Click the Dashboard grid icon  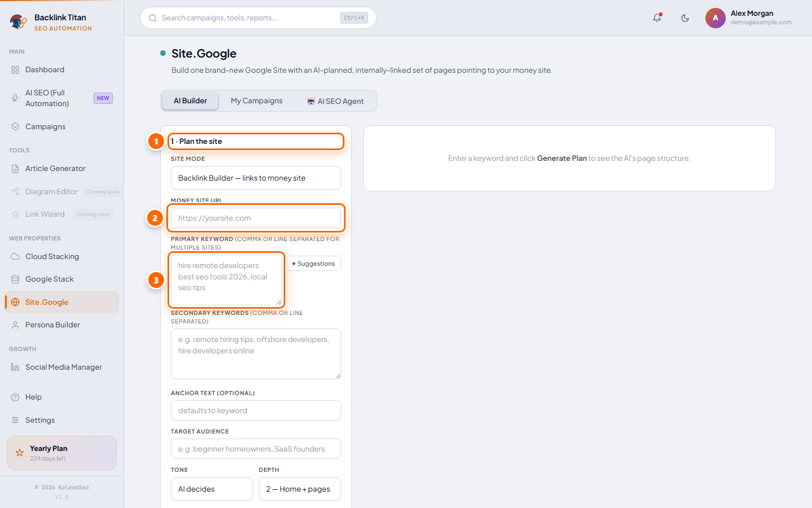point(15,70)
